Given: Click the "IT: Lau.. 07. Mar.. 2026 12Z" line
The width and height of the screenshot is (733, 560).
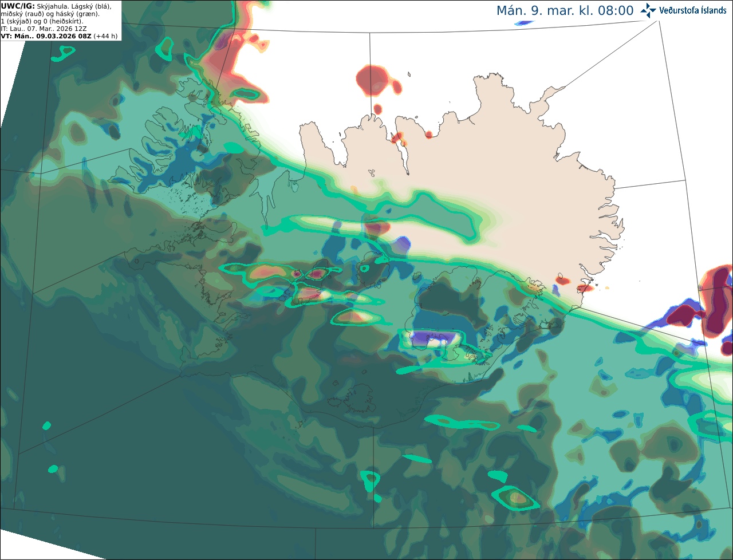Looking at the screenshot, I should pyautogui.click(x=44, y=29).
